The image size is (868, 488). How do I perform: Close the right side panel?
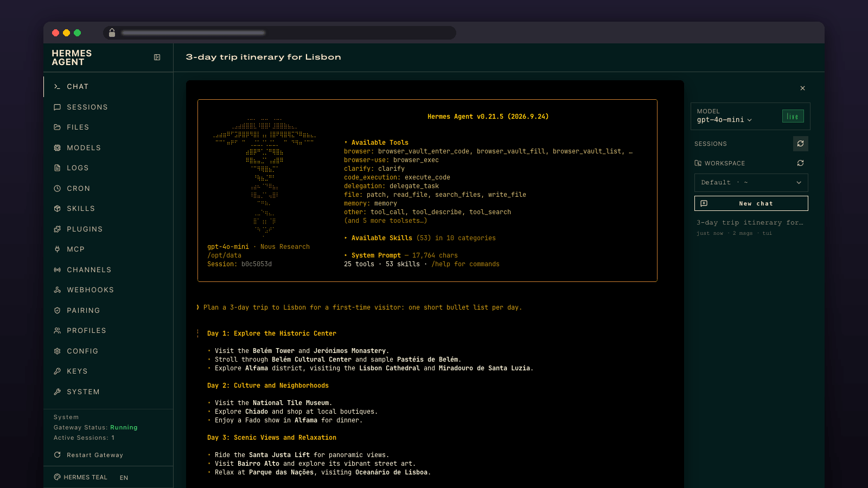[x=802, y=88]
